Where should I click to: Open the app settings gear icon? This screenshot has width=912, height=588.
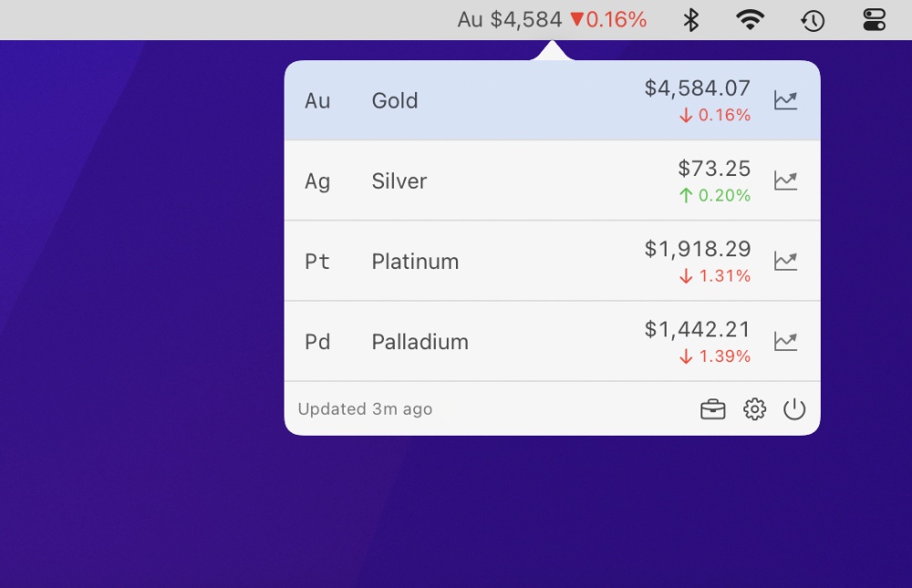[754, 409]
